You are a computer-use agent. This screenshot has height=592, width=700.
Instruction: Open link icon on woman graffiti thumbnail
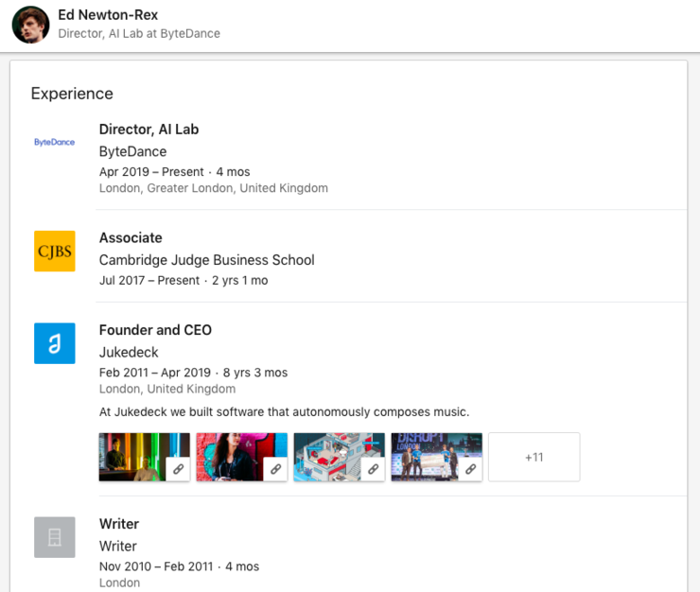275,469
